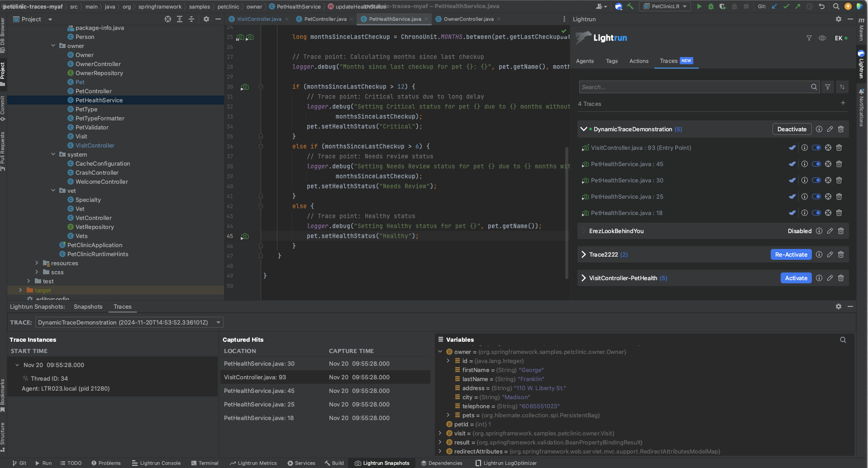Locate PetHealthService.java : 30 in editor
The width and height of the screenshot is (868, 468).
(828, 181)
